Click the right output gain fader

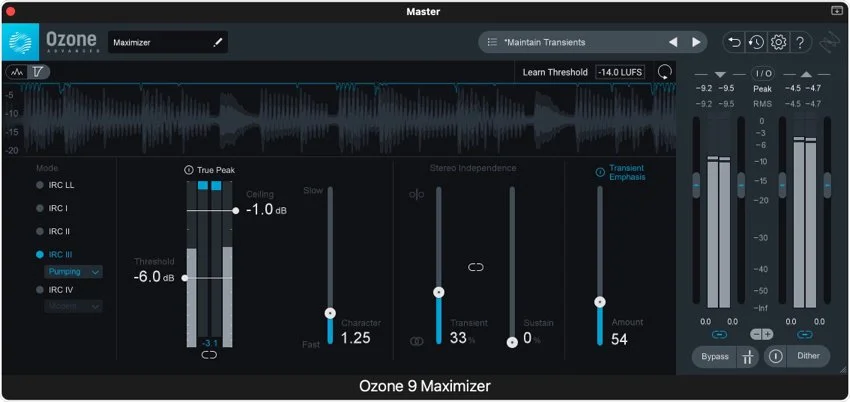827,186
